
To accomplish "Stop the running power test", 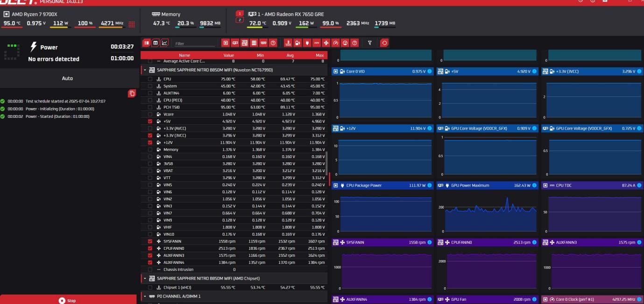I will (x=68, y=300).
